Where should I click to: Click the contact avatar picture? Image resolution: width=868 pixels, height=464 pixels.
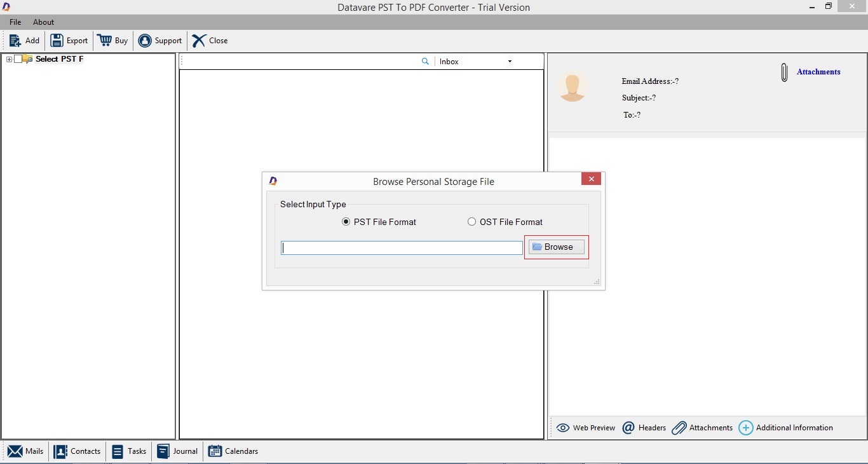point(573,86)
